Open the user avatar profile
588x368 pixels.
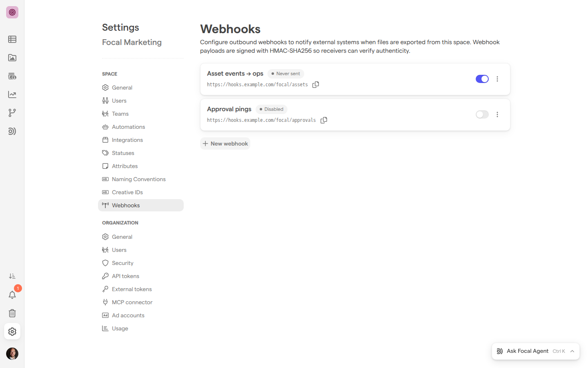tap(12, 354)
